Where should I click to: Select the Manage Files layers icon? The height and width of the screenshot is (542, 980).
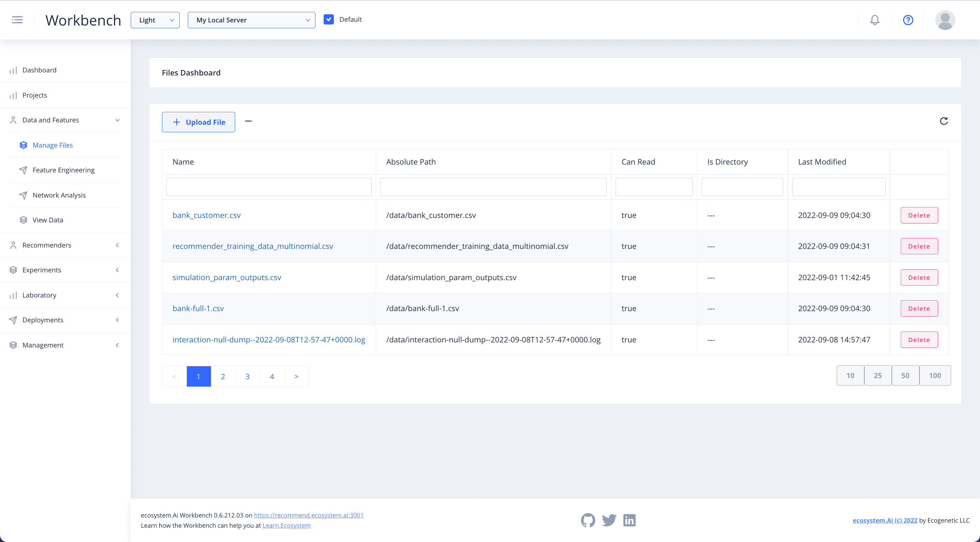click(x=23, y=145)
